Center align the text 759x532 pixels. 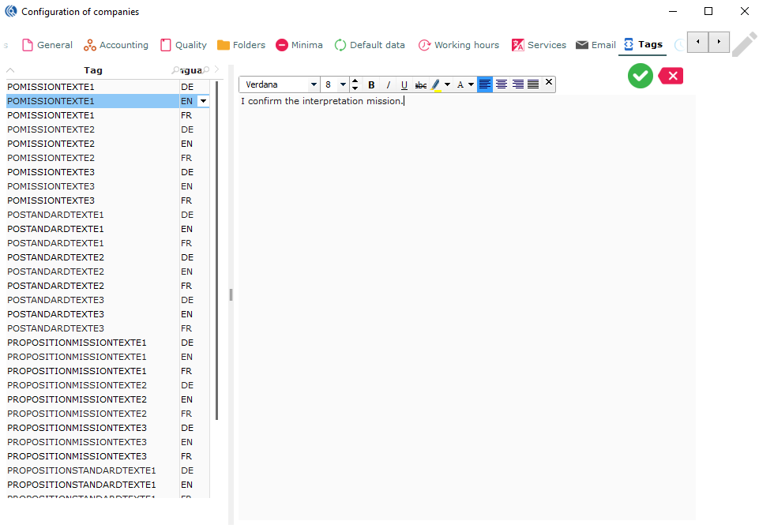point(502,84)
